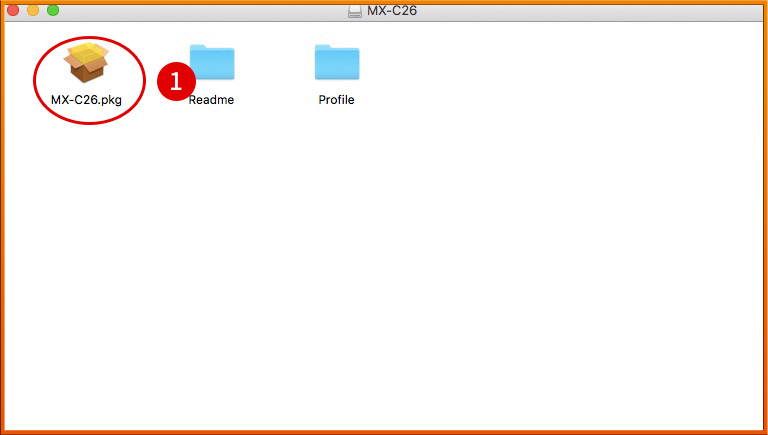Click the MX-C26 window title text
This screenshot has height=435, width=768.
(392, 10)
